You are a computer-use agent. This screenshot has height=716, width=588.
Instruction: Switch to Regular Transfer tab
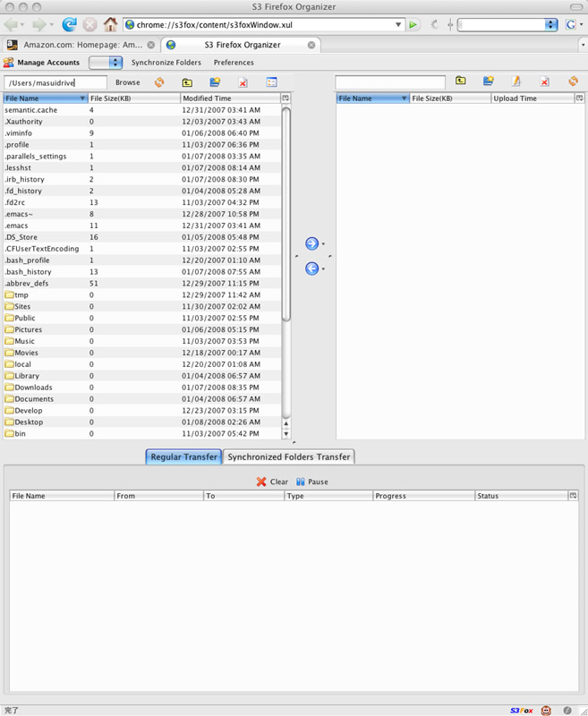click(x=184, y=456)
